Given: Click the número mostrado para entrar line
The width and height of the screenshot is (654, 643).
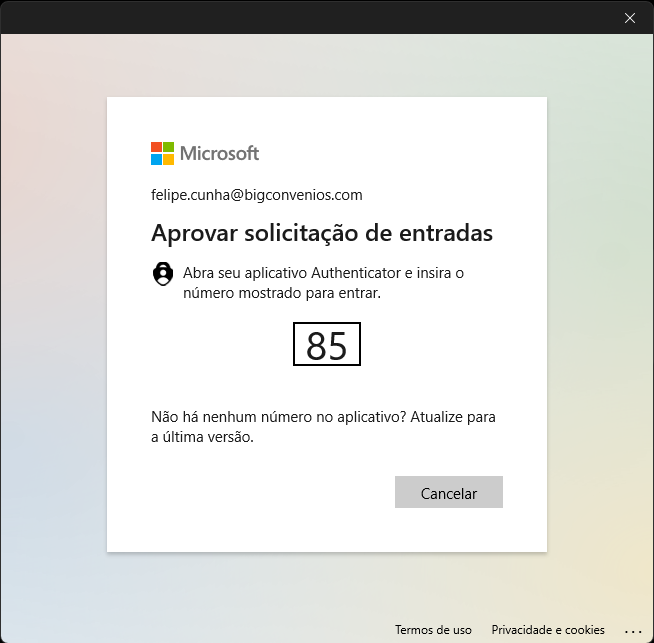Looking at the screenshot, I should pyautogui.click(x=282, y=293).
